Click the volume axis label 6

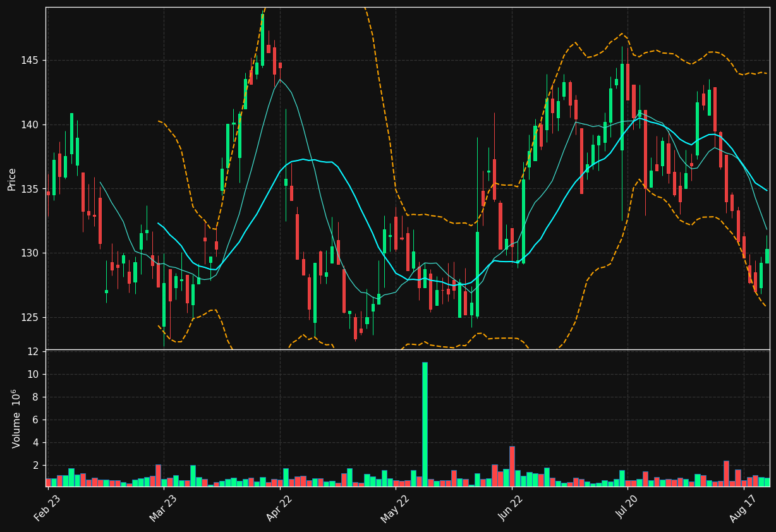pyautogui.click(x=36, y=420)
